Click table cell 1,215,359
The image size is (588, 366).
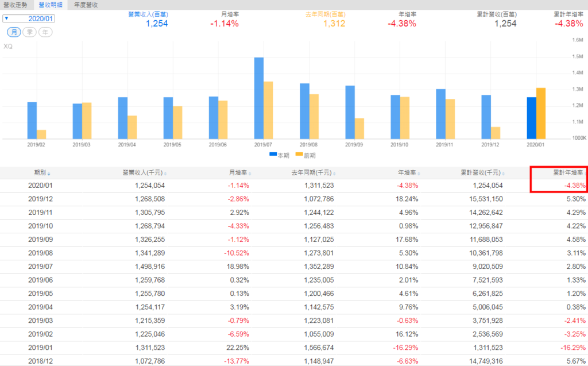click(x=150, y=321)
